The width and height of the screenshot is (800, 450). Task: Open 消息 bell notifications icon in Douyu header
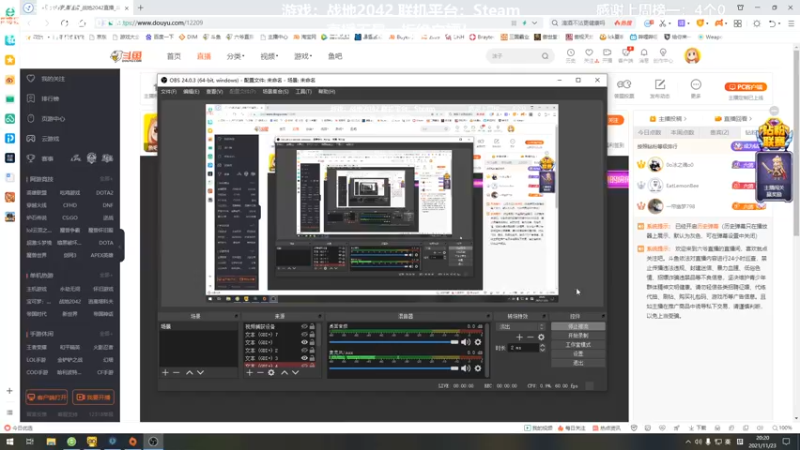644,55
